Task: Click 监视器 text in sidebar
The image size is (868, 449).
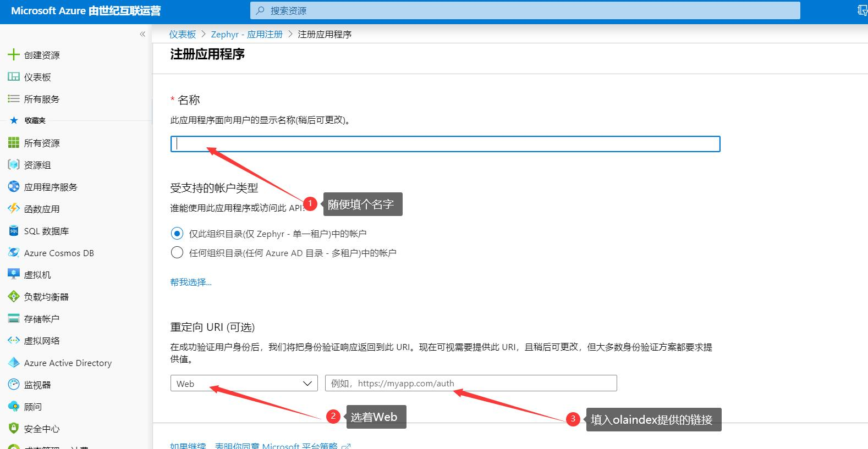Action: point(37,385)
